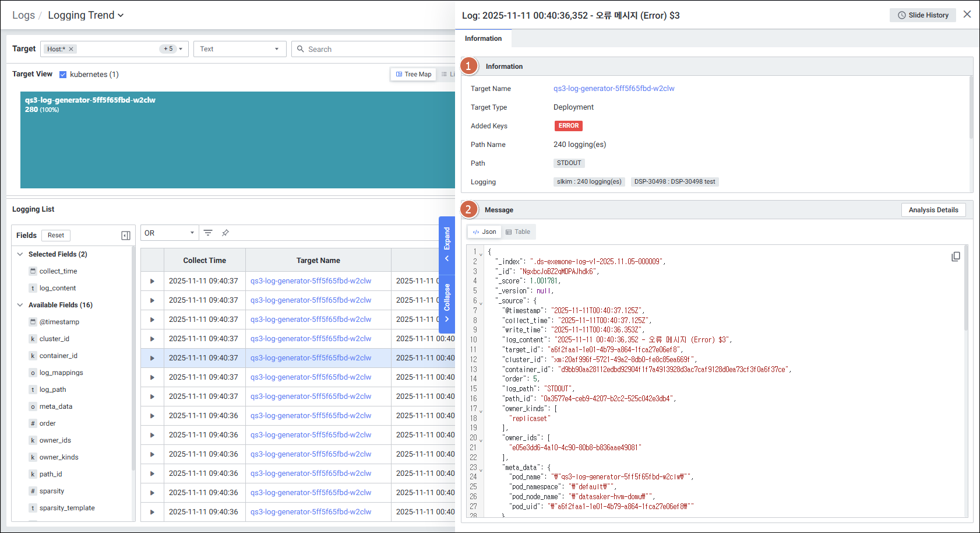Click the copy JSON message icon
This screenshot has width=980, height=533.
956,257
